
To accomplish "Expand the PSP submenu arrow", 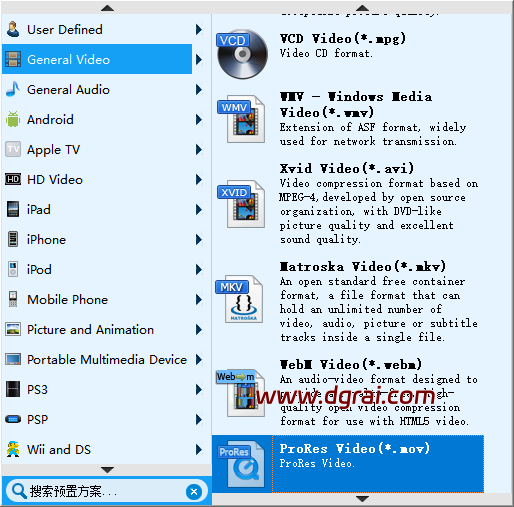I will 199,419.
